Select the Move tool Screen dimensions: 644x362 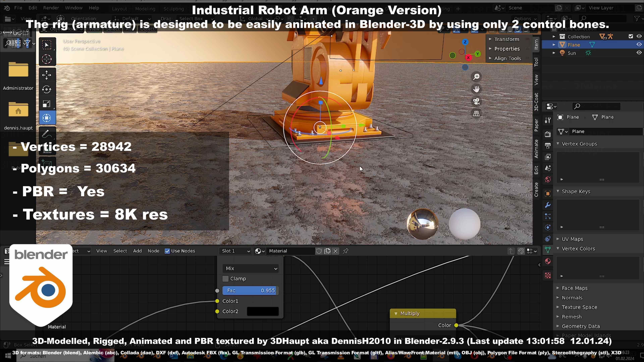(x=47, y=75)
